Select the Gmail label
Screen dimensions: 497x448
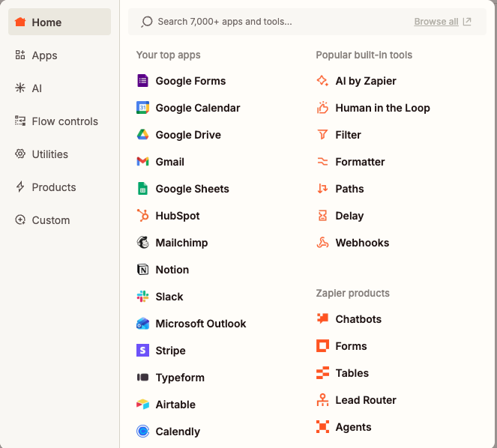coord(169,162)
